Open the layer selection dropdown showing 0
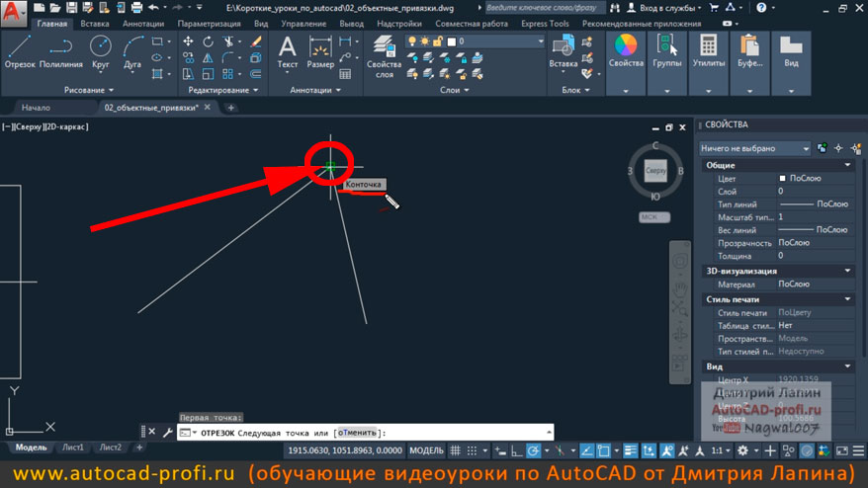The height and width of the screenshot is (488, 868). click(476, 41)
